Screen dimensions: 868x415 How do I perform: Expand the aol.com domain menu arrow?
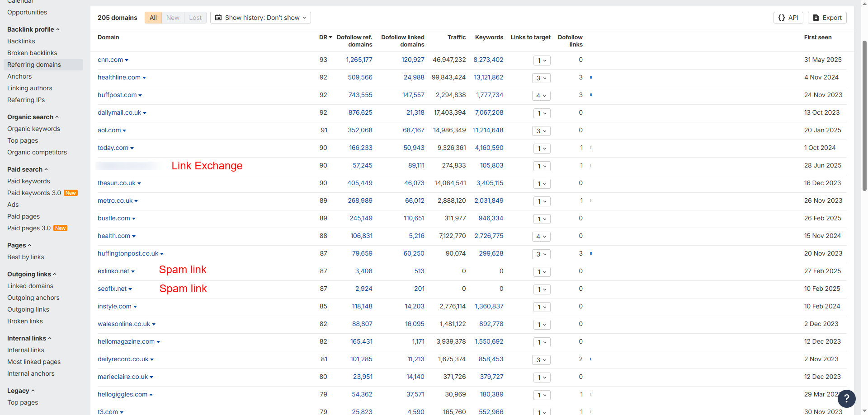coord(124,131)
